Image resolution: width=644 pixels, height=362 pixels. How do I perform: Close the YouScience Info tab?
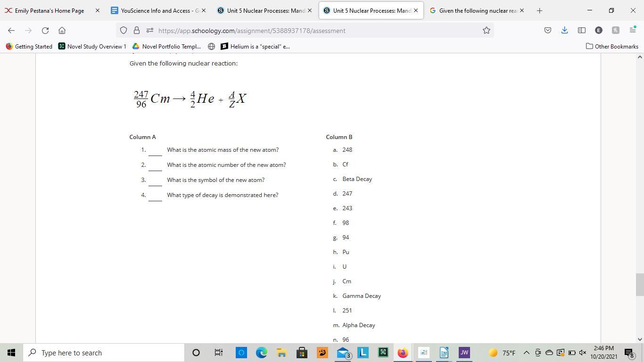coord(204,10)
